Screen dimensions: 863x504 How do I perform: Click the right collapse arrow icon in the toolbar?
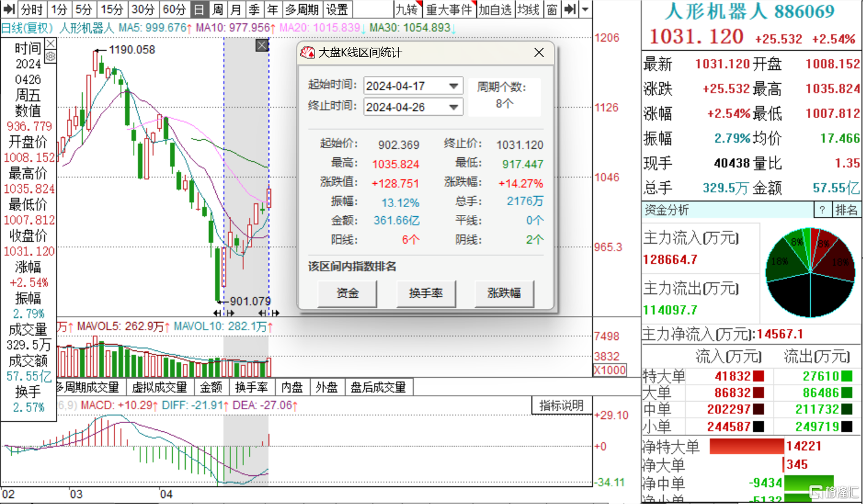(569, 9)
